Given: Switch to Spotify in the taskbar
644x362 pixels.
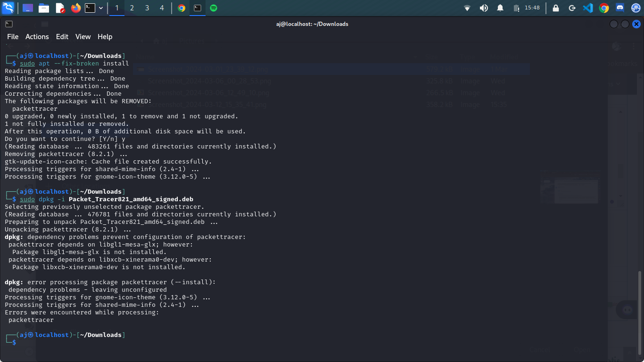Looking at the screenshot, I should (214, 8).
